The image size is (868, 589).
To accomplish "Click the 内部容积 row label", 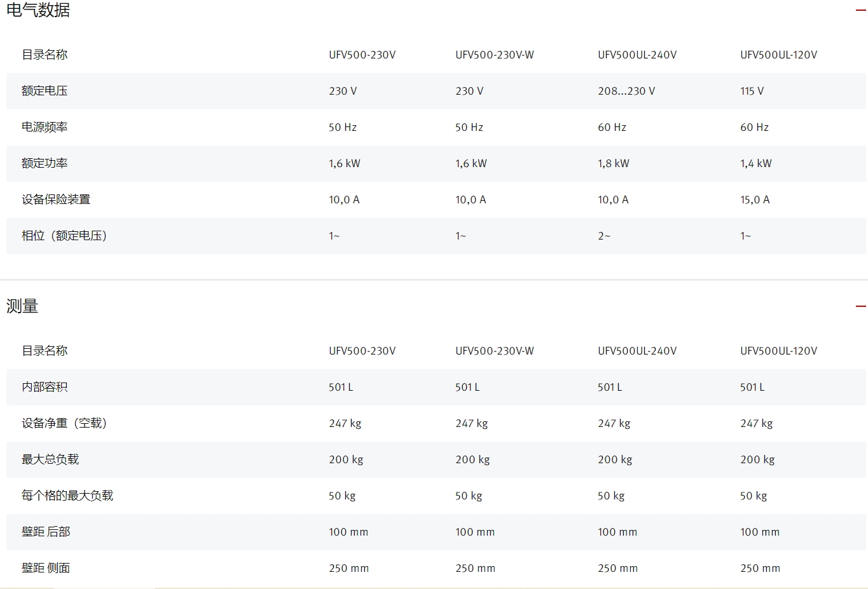I will point(45,387).
